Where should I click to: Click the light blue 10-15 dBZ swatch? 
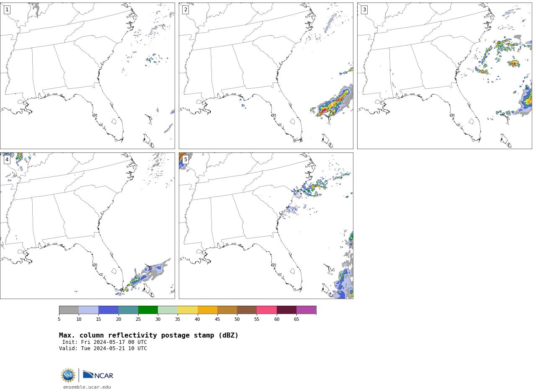[89, 310]
